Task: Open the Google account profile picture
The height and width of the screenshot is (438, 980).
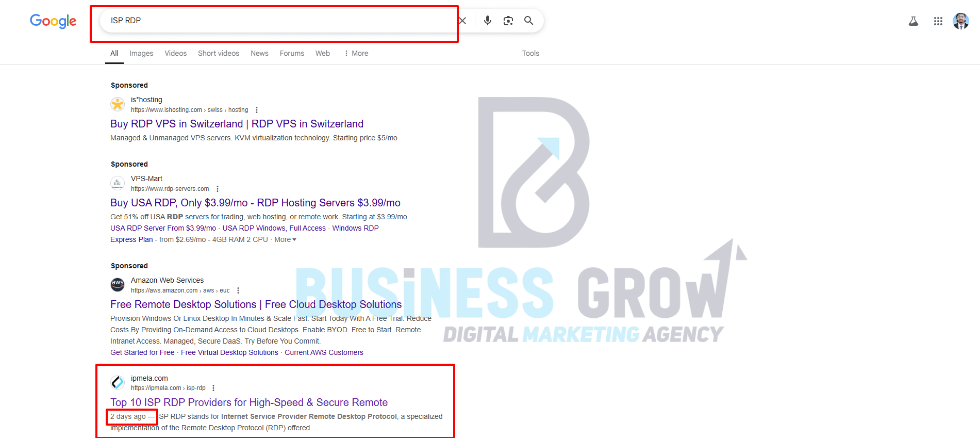Action: click(961, 21)
